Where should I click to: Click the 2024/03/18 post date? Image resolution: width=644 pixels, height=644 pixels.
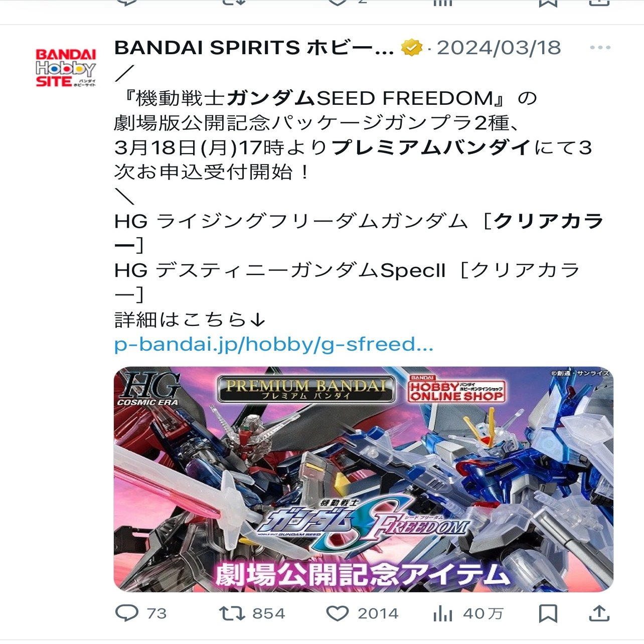coord(499,48)
